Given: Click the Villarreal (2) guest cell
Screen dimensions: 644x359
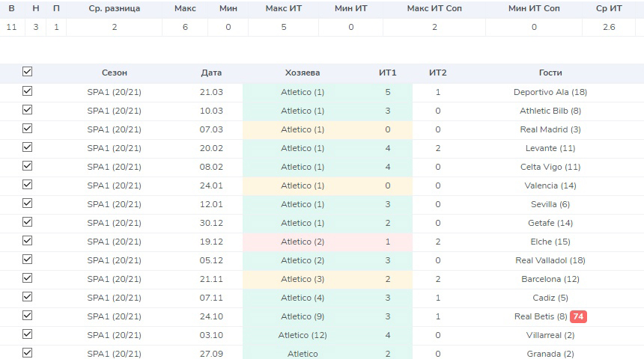Looking at the screenshot, I should point(550,335).
